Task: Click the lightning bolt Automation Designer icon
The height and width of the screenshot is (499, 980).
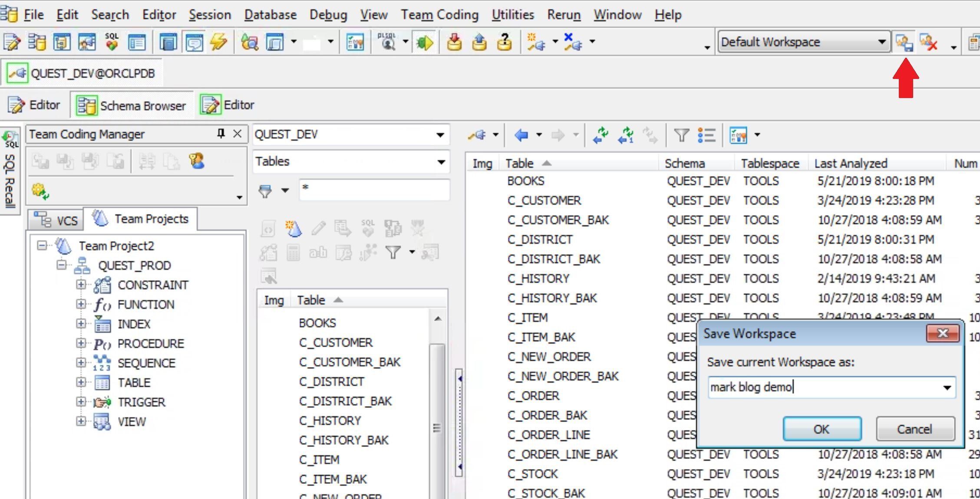Action: pos(218,42)
